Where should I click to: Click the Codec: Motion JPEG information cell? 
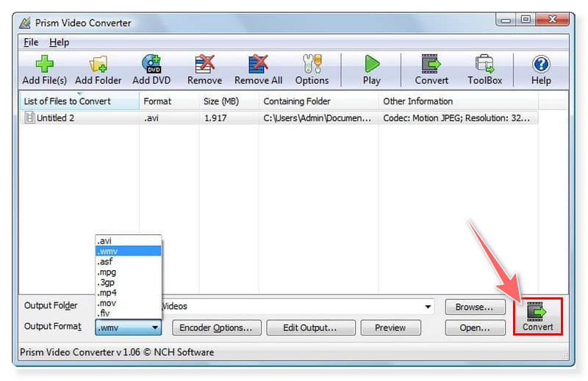tap(456, 118)
